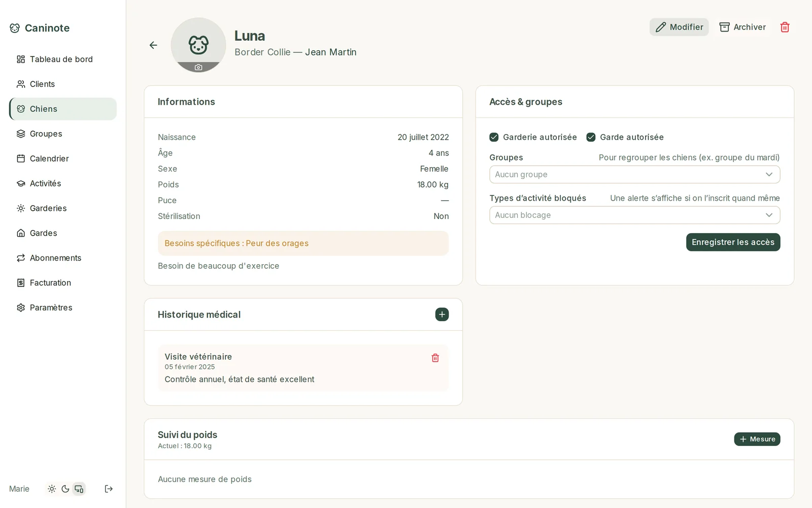This screenshot has width=812, height=508.
Task: Click the Modifier button
Action: click(679, 27)
